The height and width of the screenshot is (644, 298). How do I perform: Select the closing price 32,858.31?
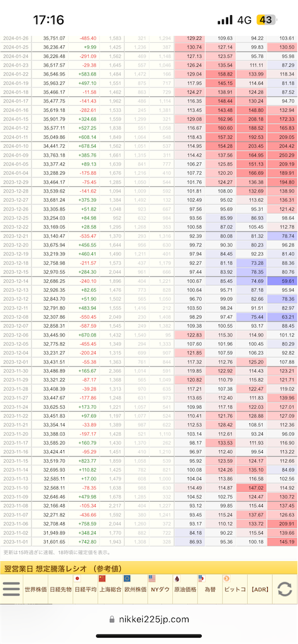click(54, 325)
